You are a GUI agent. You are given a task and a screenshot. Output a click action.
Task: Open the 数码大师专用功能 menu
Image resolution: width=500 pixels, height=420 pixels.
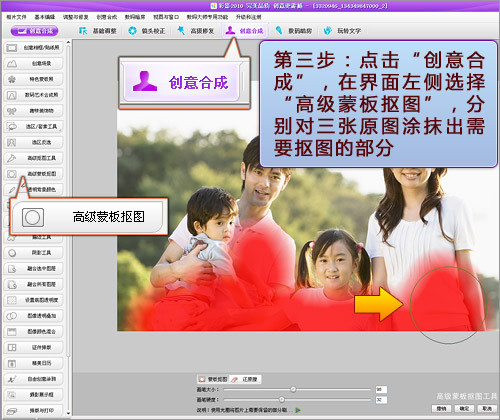click(207, 17)
